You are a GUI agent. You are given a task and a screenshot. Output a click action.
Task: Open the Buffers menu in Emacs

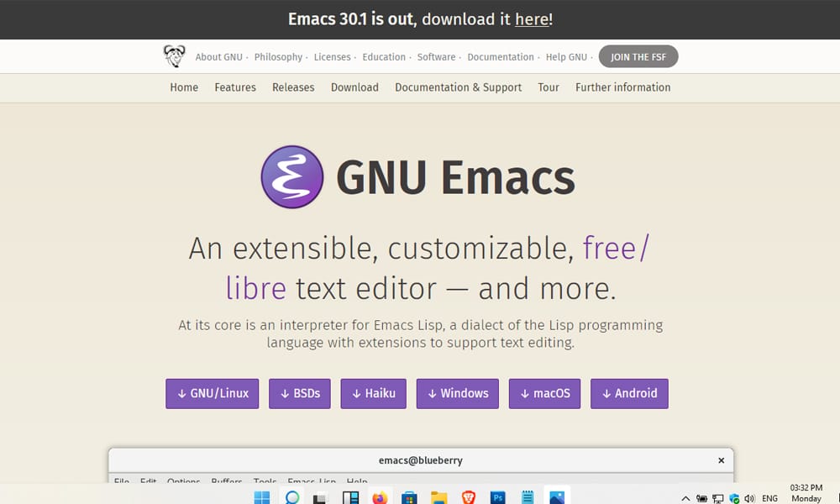226,482
